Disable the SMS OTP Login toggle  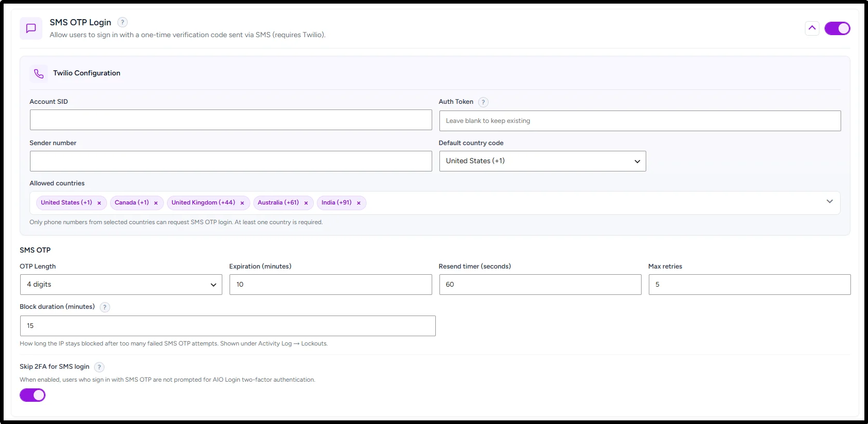pos(837,28)
